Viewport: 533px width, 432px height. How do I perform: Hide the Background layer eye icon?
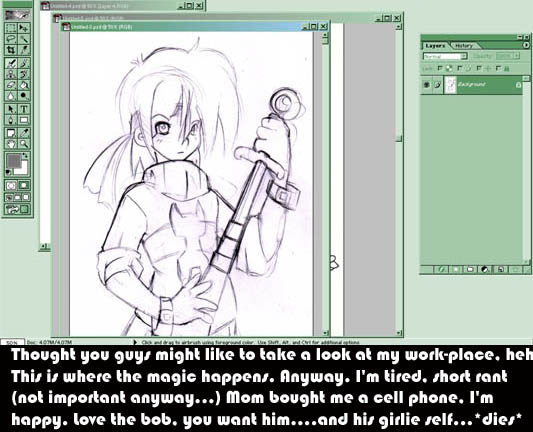click(427, 84)
